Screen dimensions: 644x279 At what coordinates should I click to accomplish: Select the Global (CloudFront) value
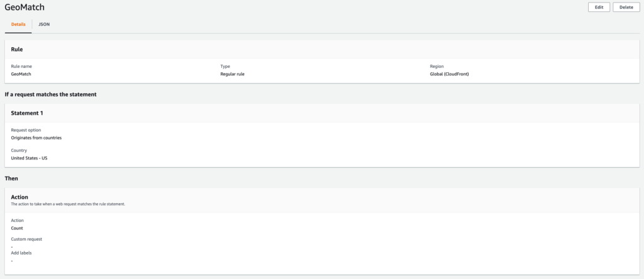point(449,74)
